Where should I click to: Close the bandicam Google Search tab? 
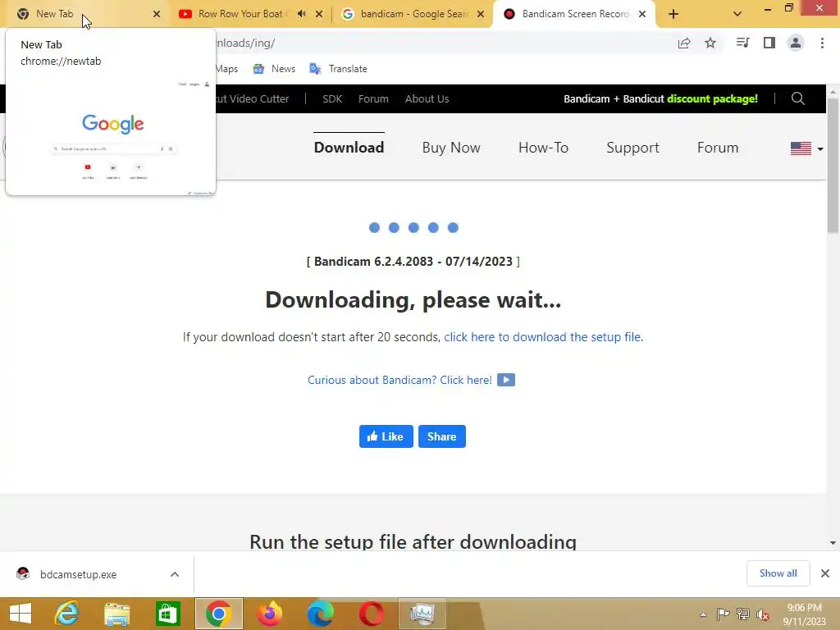[481, 14]
